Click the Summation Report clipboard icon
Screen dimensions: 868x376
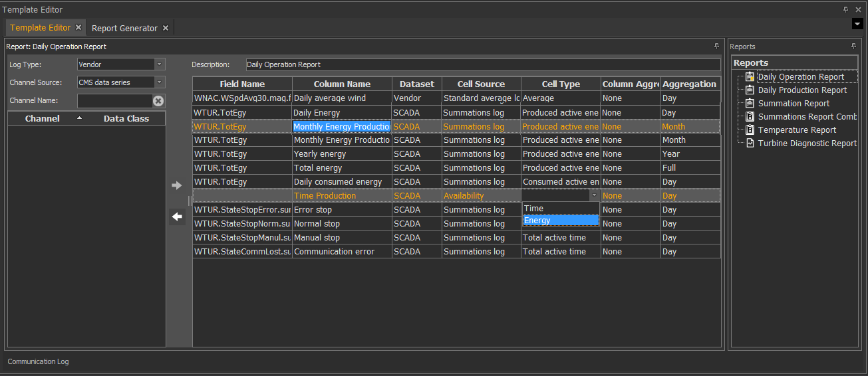[750, 104]
